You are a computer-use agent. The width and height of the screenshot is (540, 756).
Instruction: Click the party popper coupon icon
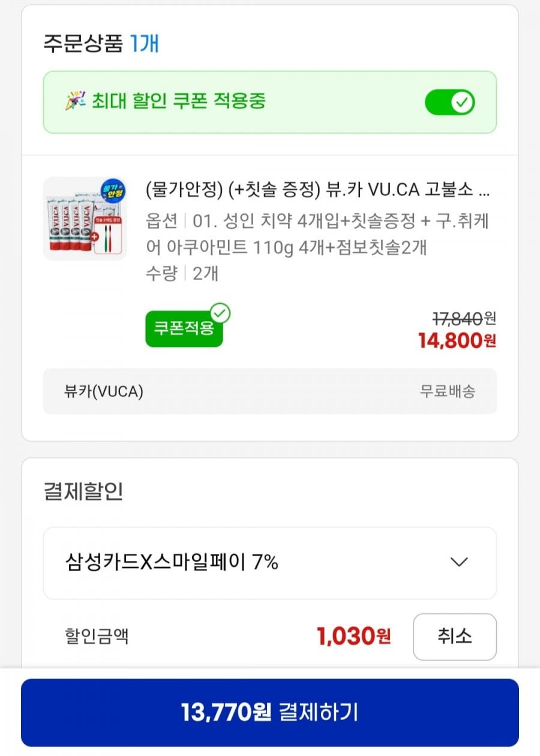pos(75,101)
